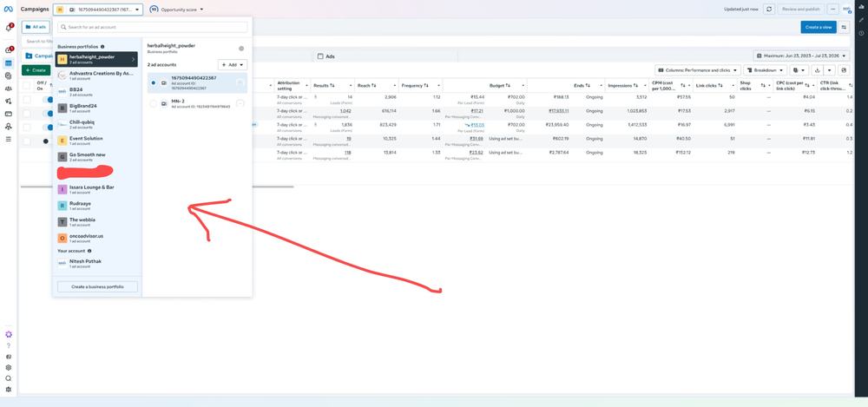Select ad account 1675094490422367 radio button
Viewport: 868px width, 407px height.
tap(154, 82)
